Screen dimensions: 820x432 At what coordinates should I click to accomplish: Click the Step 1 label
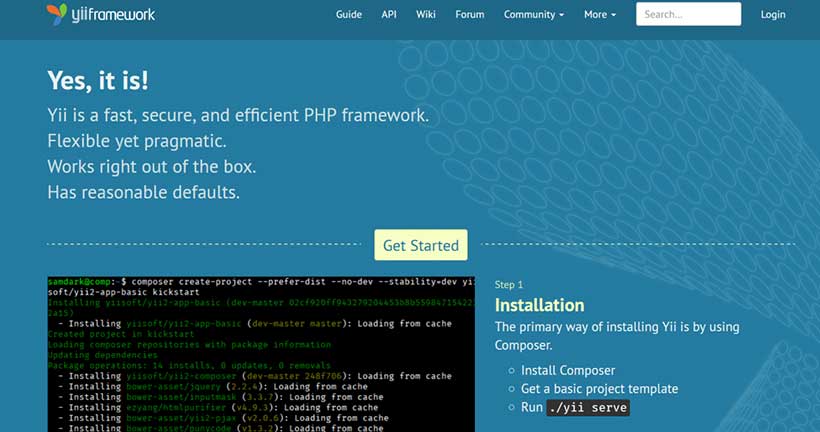pyautogui.click(x=509, y=285)
